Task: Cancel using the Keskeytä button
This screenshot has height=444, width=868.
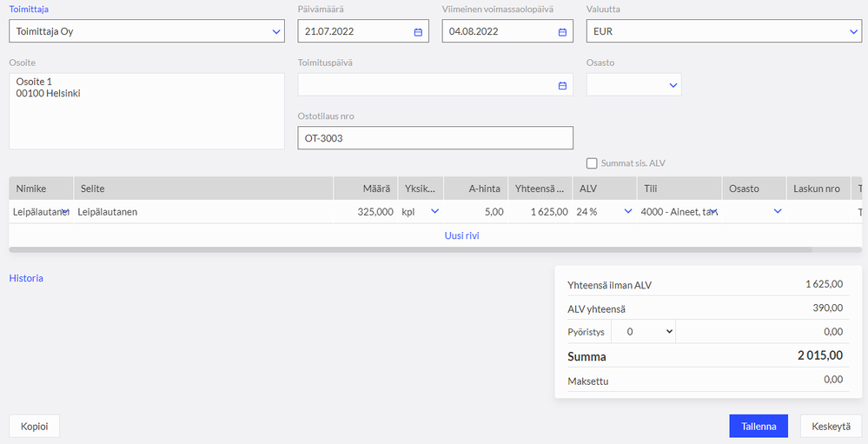Action: (831, 426)
